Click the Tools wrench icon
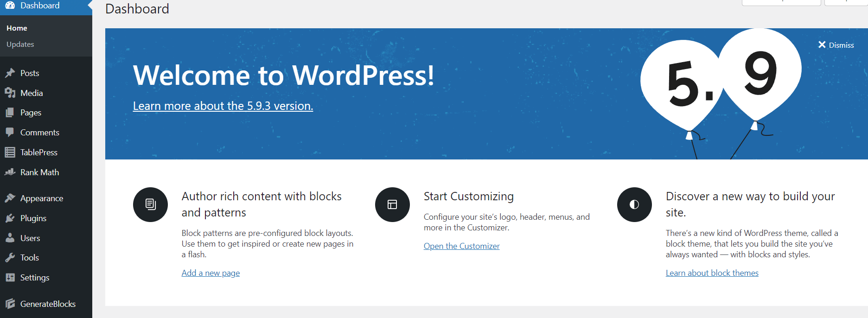Image resolution: width=868 pixels, height=318 pixels. 10,258
